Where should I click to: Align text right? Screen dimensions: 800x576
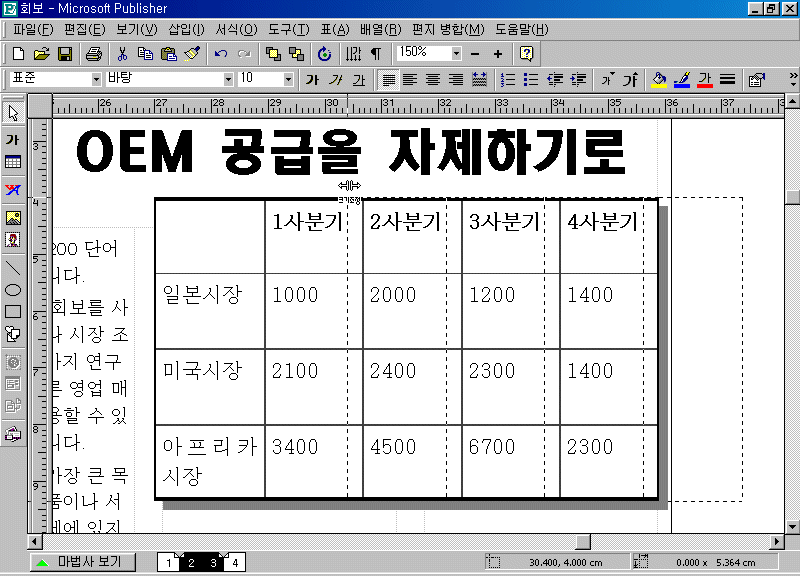pyautogui.click(x=456, y=80)
